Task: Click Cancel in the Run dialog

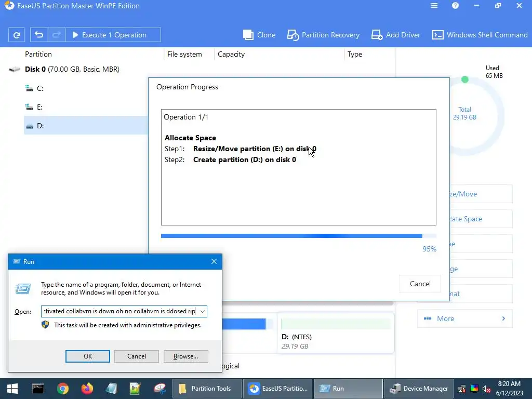Action: pos(137,356)
